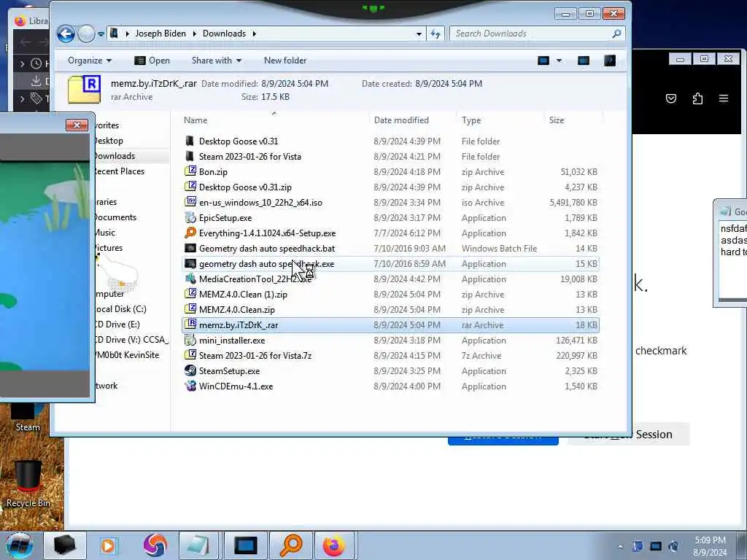Image resolution: width=747 pixels, height=560 pixels.
Task: Select the WinCDEmu-4.1.exe icon
Action: click(190, 386)
